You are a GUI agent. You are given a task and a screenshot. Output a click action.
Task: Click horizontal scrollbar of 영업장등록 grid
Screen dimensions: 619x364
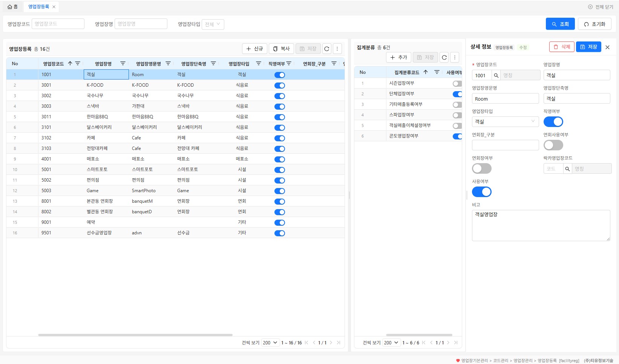[135, 335]
